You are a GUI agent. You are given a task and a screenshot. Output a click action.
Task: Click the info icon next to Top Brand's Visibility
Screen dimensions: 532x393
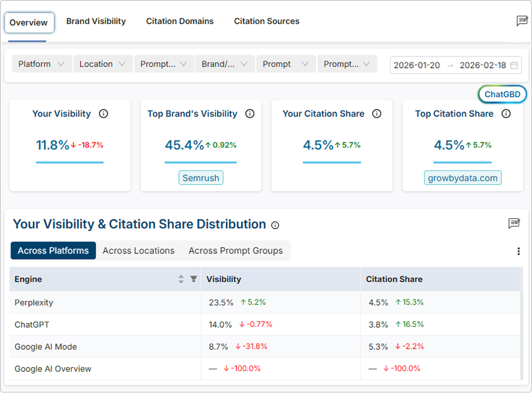pos(250,114)
